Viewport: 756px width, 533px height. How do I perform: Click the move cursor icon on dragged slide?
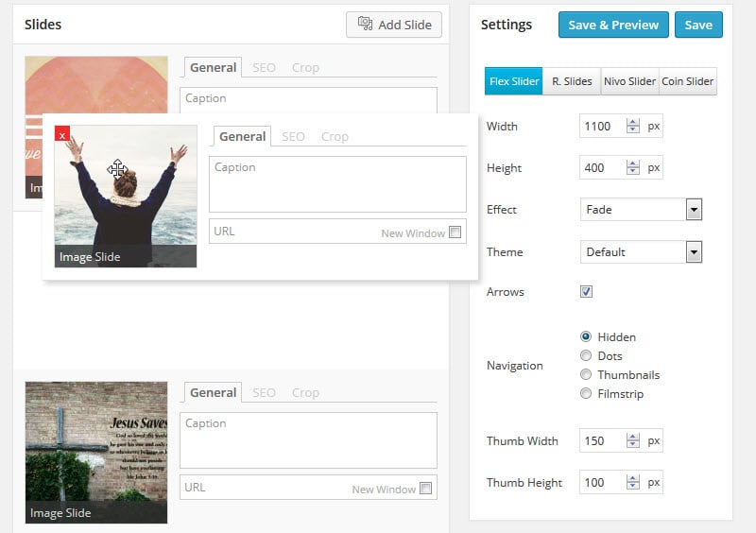pyautogui.click(x=117, y=169)
